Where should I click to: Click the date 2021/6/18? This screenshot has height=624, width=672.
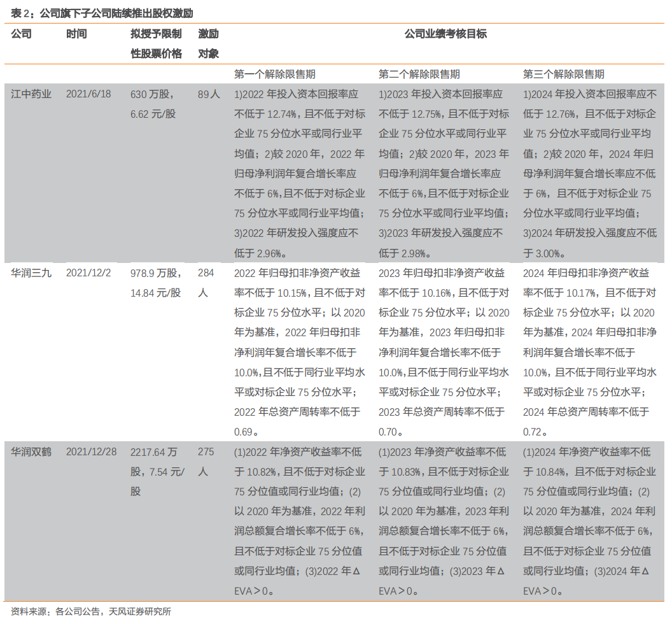click(x=88, y=94)
